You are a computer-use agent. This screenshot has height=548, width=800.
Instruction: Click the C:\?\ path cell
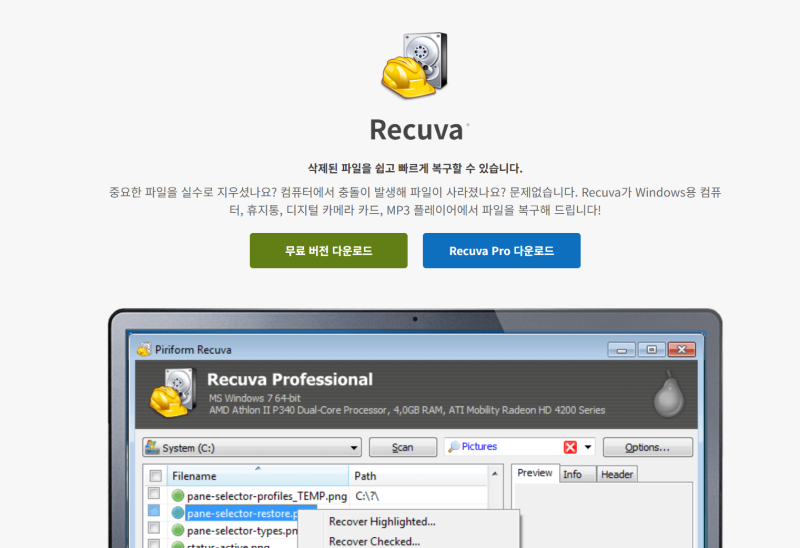pos(367,496)
